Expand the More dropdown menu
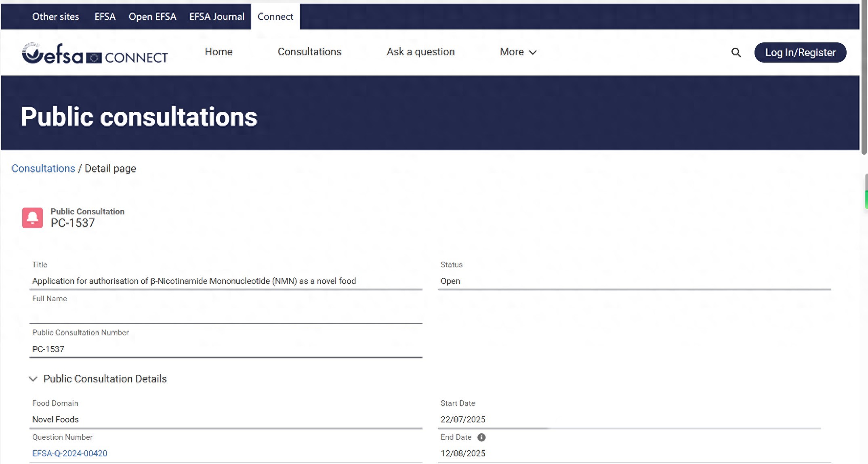868x464 pixels. [x=518, y=52]
